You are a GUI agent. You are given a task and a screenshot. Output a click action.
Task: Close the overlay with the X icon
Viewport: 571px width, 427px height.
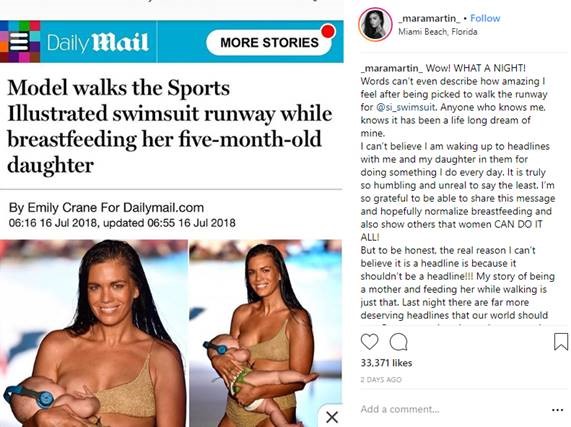[x=332, y=417]
